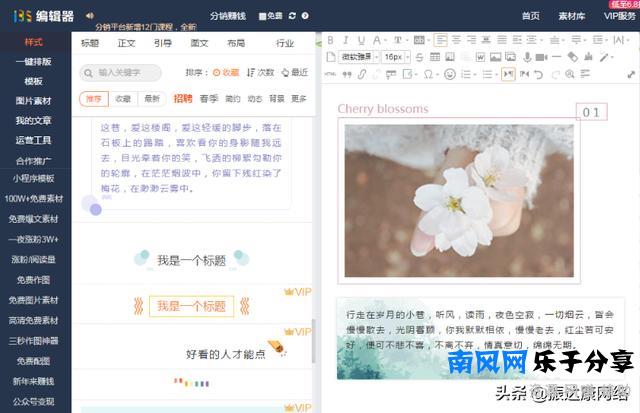Select the highlighted align-left button

coord(440,40)
